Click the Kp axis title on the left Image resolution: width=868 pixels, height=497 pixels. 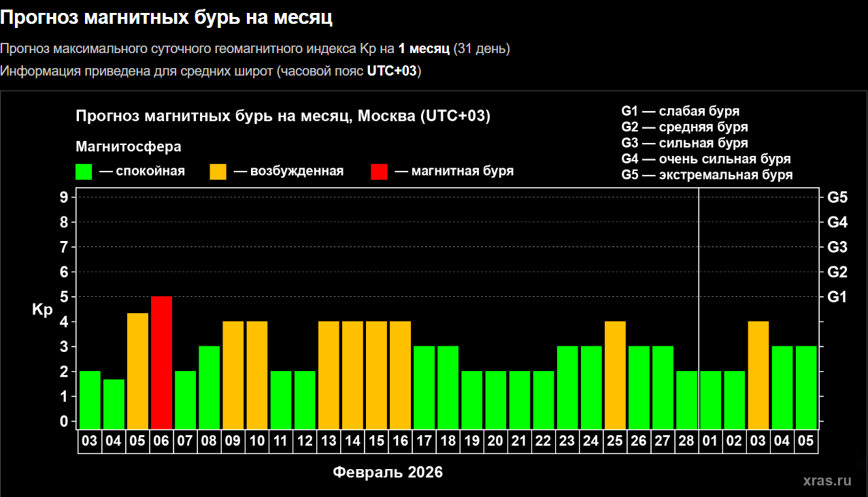pyautogui.click(x=42, y=310)
